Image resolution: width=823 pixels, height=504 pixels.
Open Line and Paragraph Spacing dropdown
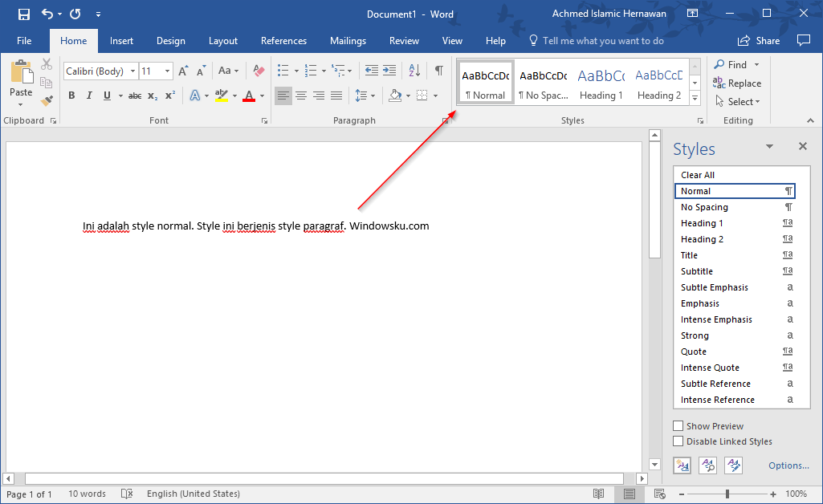(365, 96)
